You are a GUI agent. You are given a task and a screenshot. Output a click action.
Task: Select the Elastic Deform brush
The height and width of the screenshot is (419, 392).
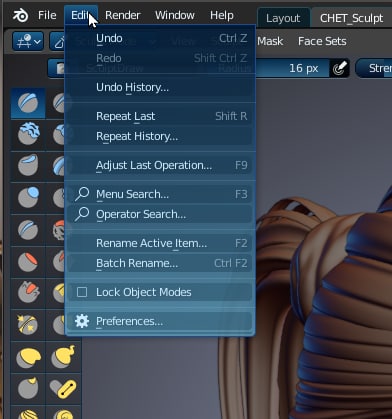28,357
